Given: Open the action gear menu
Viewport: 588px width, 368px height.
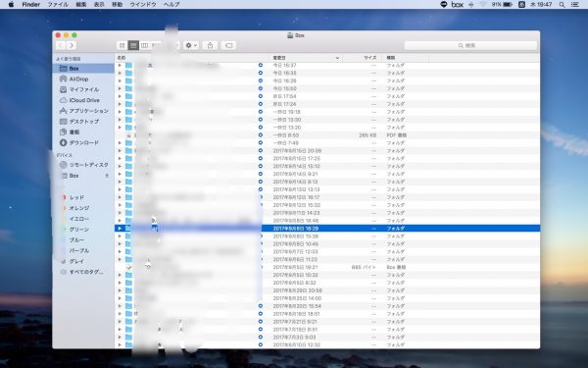Looking at the screenshot, I should coord(191,45).
